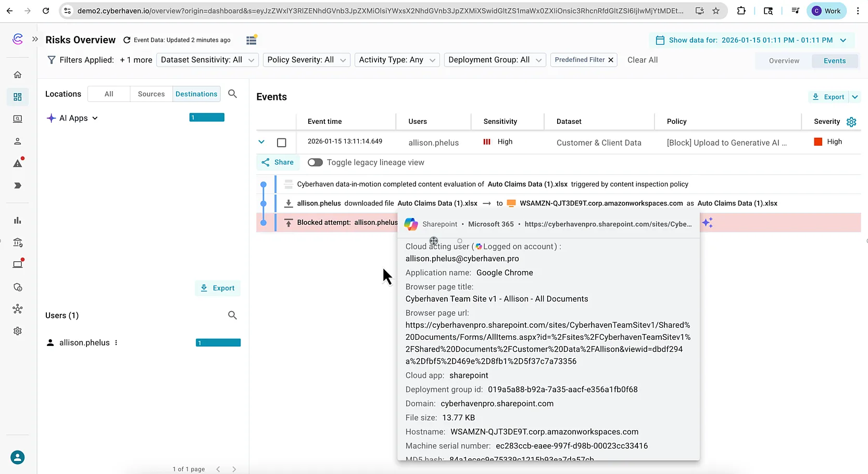This screenshot has height=474, width=868.
Task: Open Home icon in sidebar
Action: (18, 75)
